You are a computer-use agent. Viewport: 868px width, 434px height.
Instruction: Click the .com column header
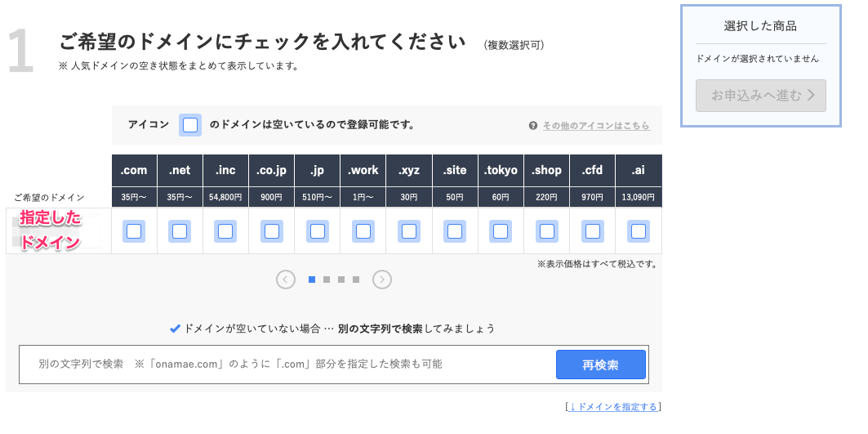(x=134, y=170)
